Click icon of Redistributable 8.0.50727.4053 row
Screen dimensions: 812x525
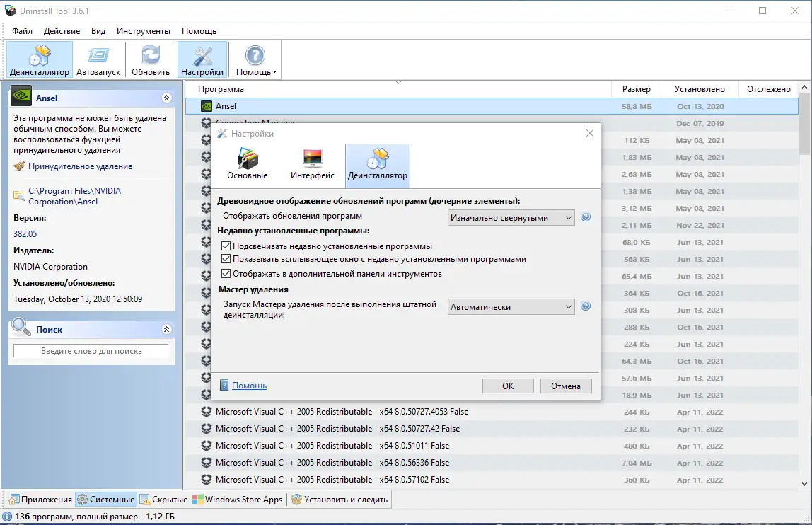[207, 412]
